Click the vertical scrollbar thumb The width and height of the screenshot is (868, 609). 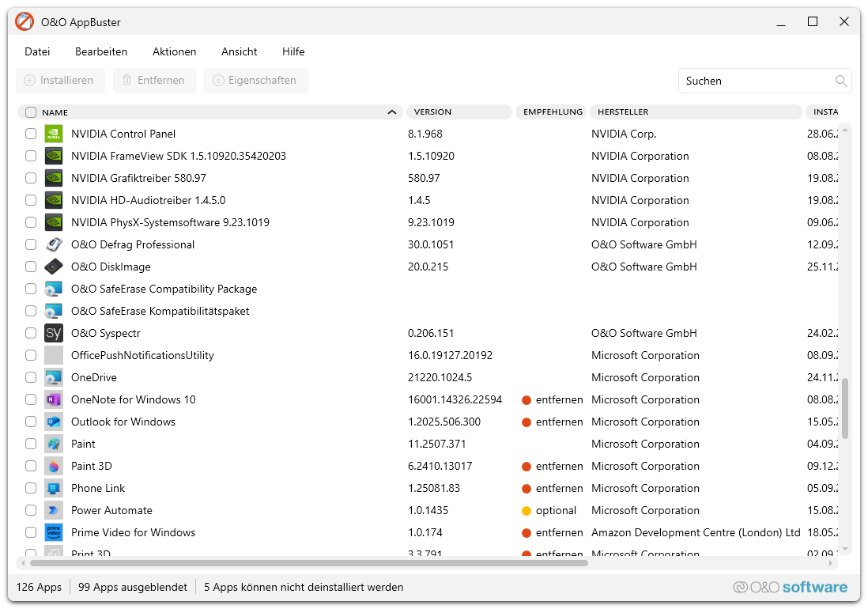click(x=845, y=408)
